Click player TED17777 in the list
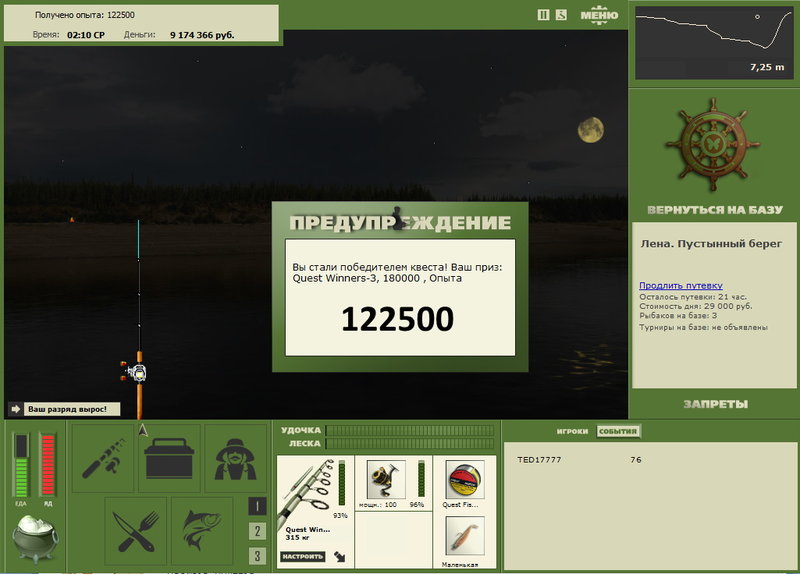Image resolution: width=800 pixels, height=574 pixels. [x=539, y=460]
